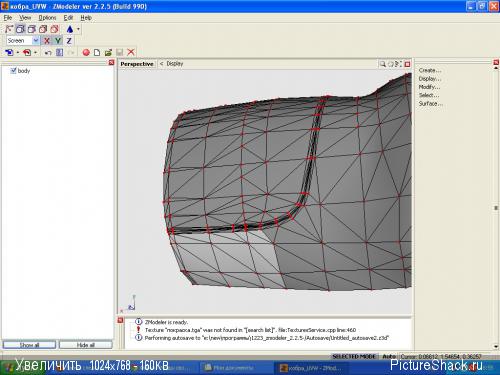This screenshot has height=375, width=500.
Task: Click the open file folder icon
Action: pyautogui.click(x=108, y=52)
